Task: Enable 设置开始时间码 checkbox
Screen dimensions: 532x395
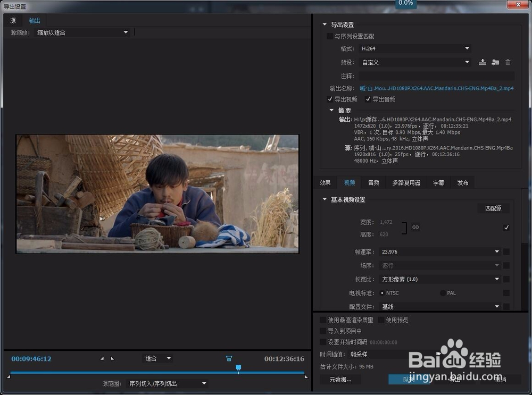Action: point(323,342)
